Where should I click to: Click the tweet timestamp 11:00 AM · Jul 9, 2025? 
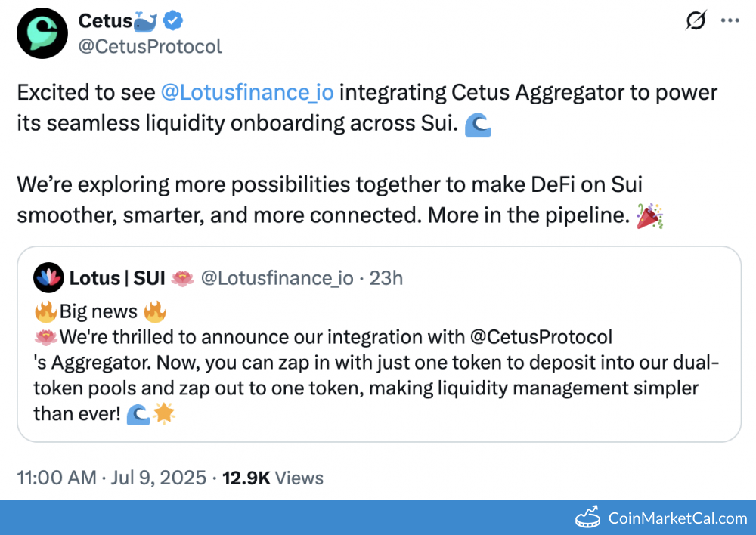tap(111, 478)
